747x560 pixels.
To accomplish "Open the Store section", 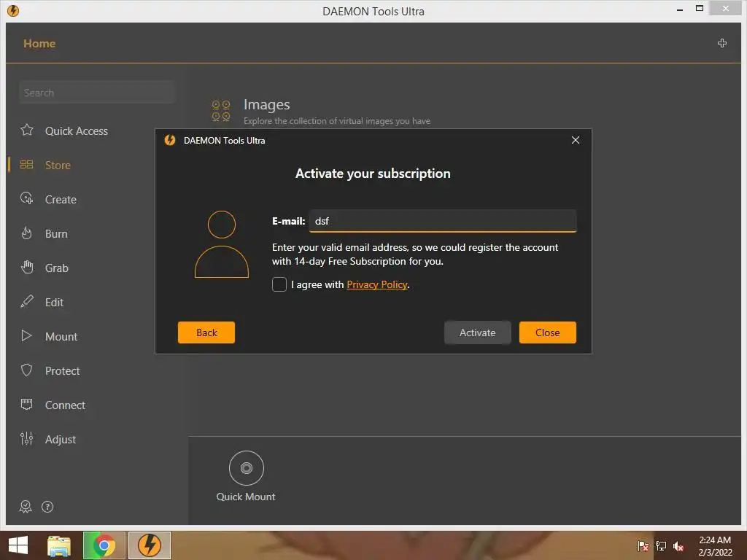I will click(58, 166).
